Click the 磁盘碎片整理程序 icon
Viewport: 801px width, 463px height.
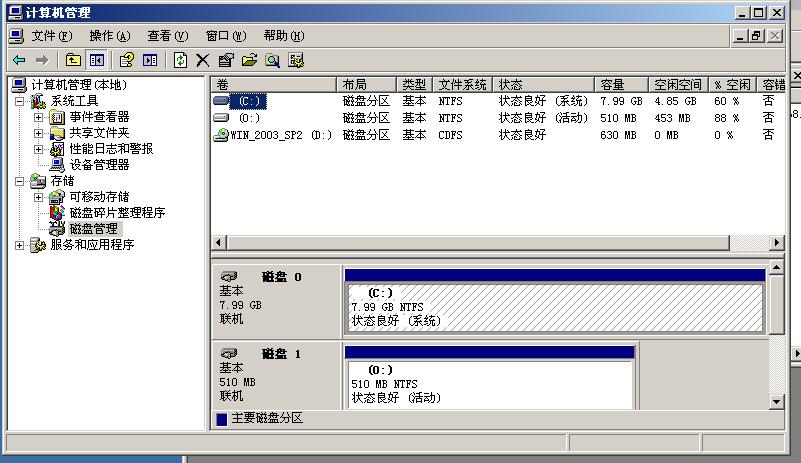[57, 213]
